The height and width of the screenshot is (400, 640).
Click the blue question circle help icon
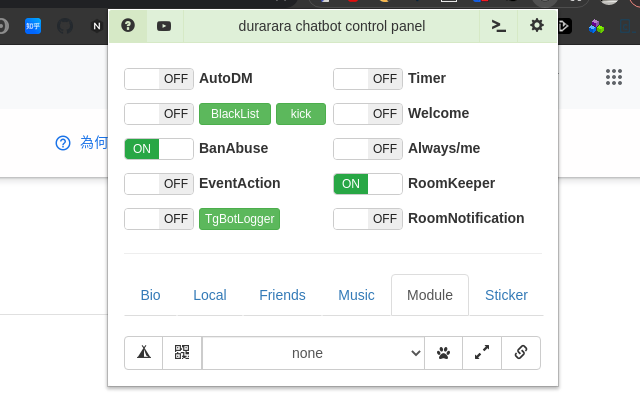pos(63,143)
